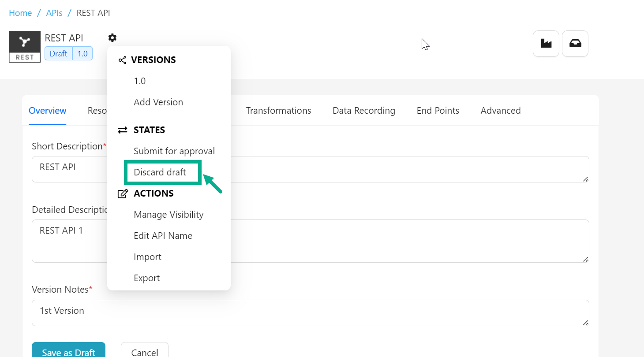This screenshot has width=644, height=357.
Task: Click Export in the Actions menu
Action: point(147,278)
